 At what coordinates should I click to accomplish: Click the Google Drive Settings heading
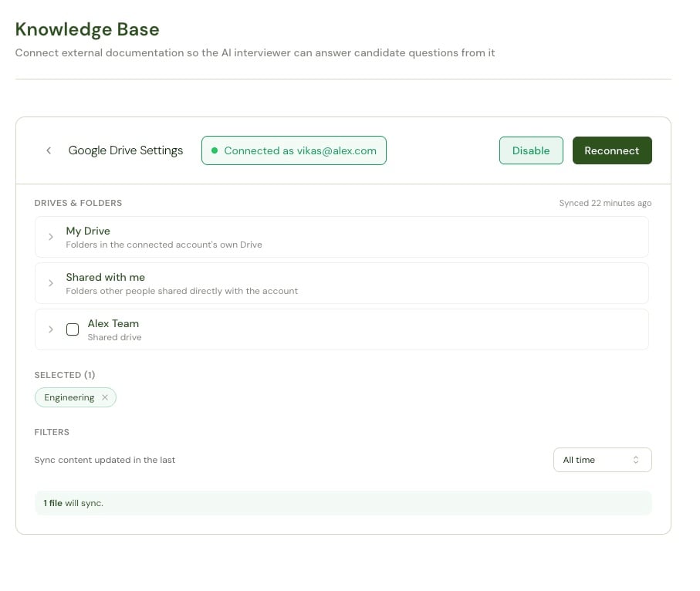click(x=126, y=150)
